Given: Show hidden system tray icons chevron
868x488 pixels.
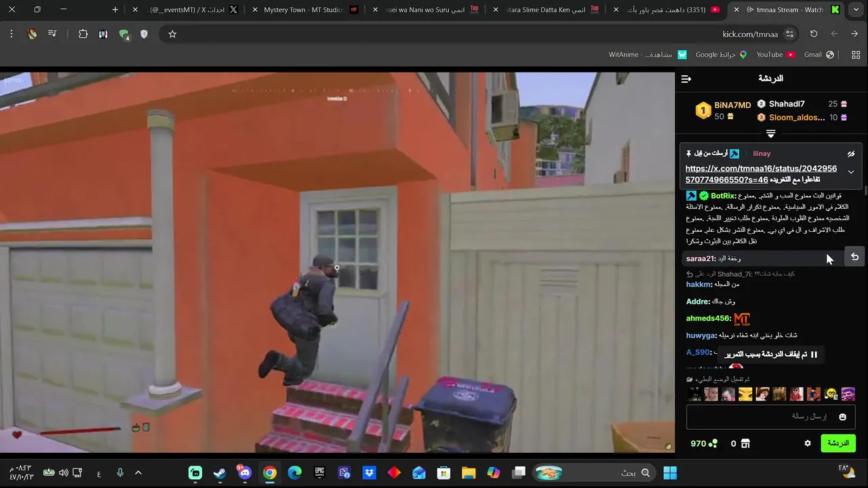Looking at the screenshot, I should click(138, 472).
